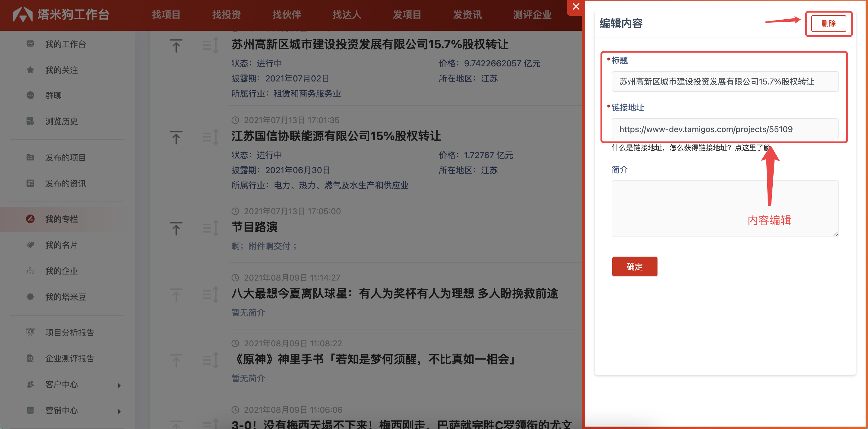Click the 确定 button
This screenshot has height=429, width=868.
click(635, 267)
